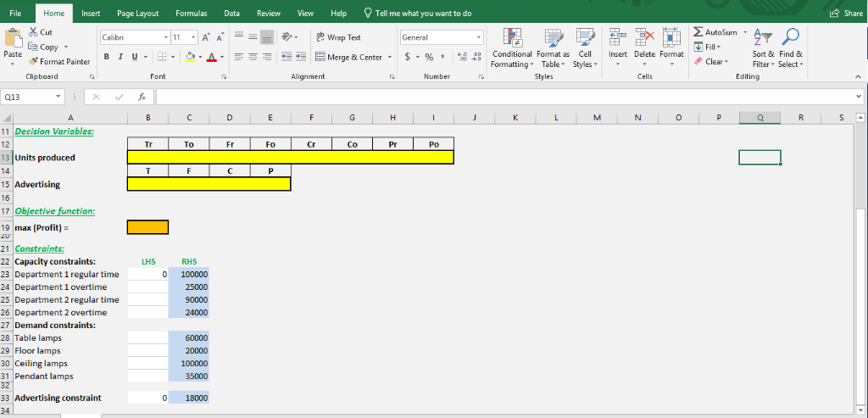Click the orange max Profit cell
Image resolution: width=868 pixels, height=418 pixels.
click(x=147, y=227)
